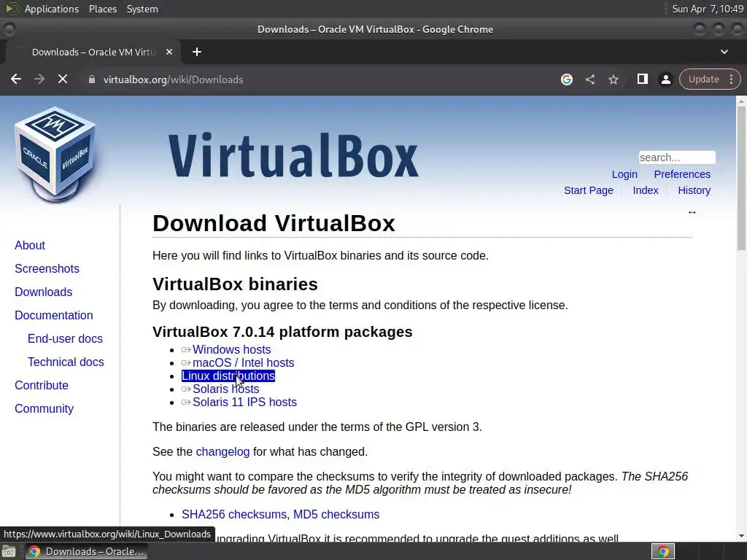Image resolution: width=747 pixels, height=560 pixels.
Task: Open the System menu
Action: (142, 9)
